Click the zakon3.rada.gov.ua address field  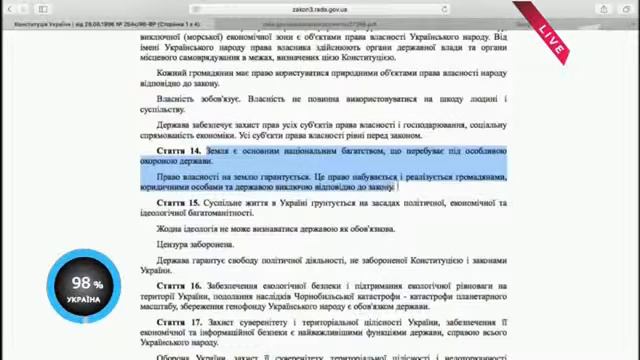[x=320, y=9]
